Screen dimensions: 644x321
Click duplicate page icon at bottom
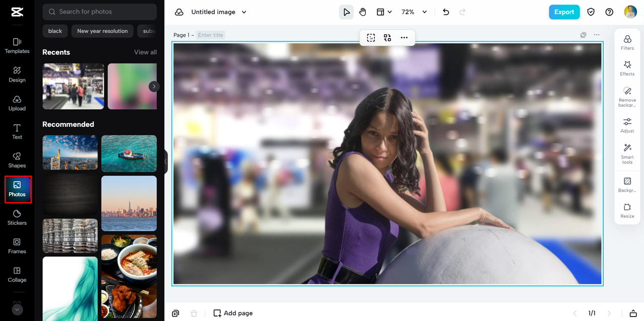175,313
